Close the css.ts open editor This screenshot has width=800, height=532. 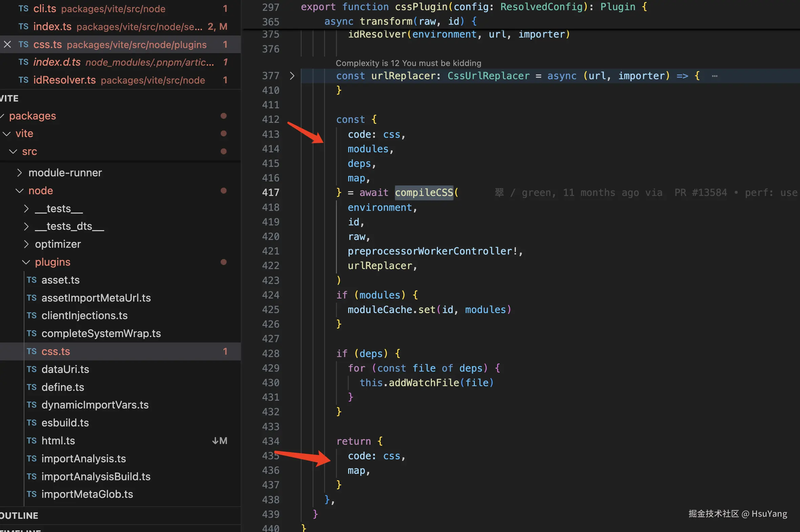tap(7, 44)
